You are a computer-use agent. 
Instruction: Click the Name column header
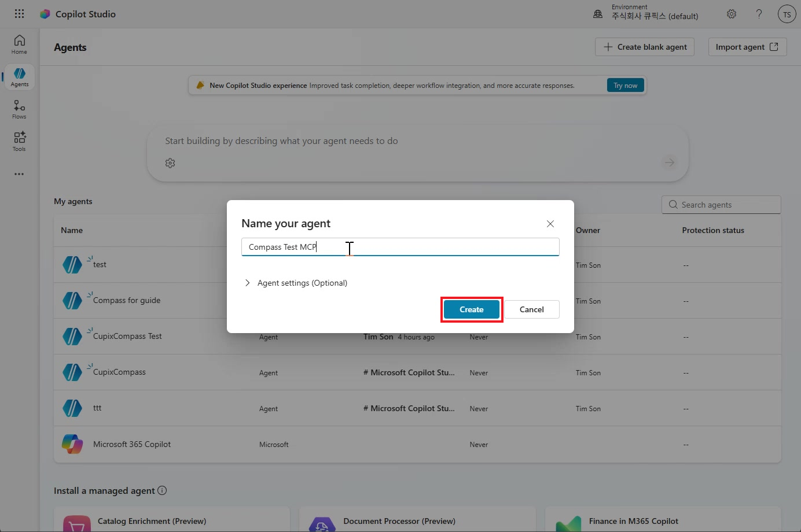pos(72,230)
